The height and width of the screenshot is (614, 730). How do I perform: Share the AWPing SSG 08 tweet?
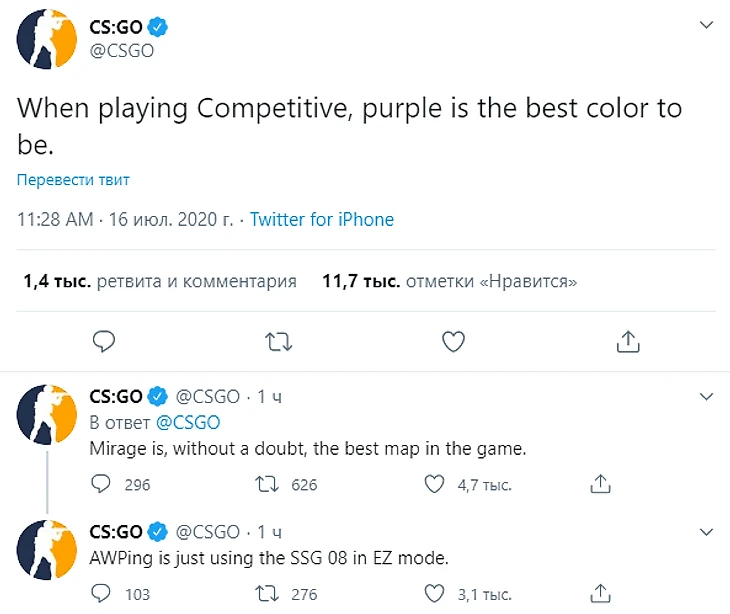click(600, 594)
